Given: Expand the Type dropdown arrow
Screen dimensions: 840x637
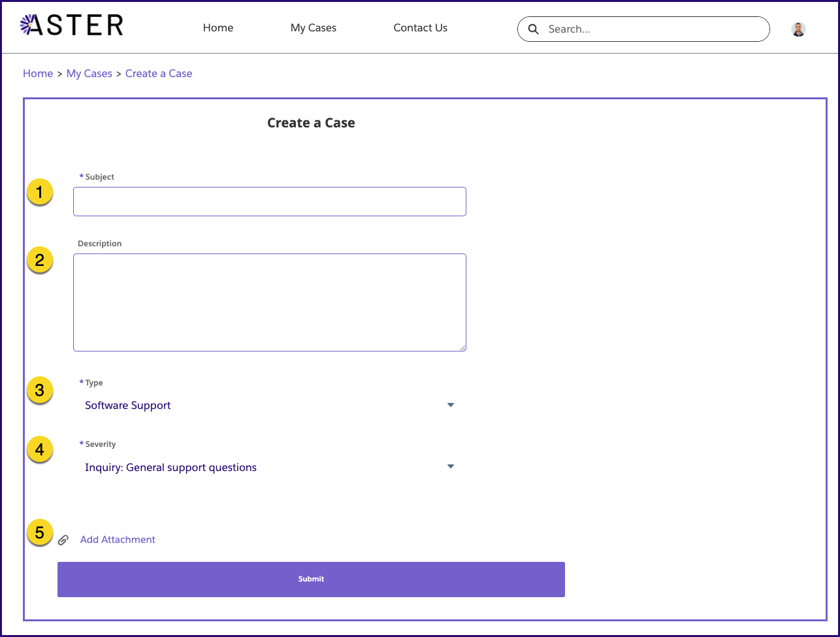Looking at the screenshot, I should point(451,405).
